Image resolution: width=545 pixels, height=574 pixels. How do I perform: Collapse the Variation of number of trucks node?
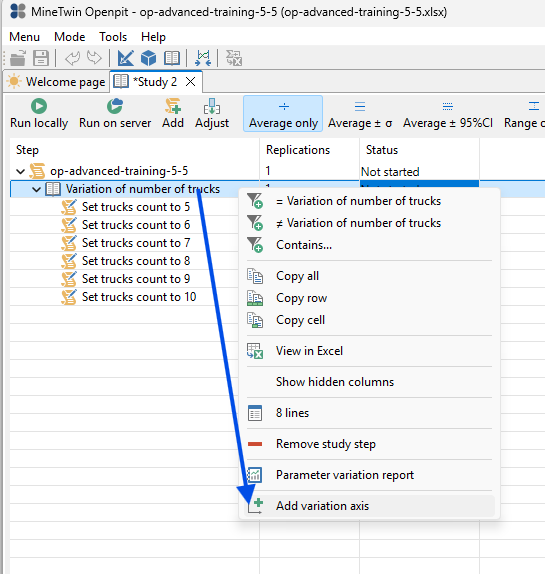point(36,189)
